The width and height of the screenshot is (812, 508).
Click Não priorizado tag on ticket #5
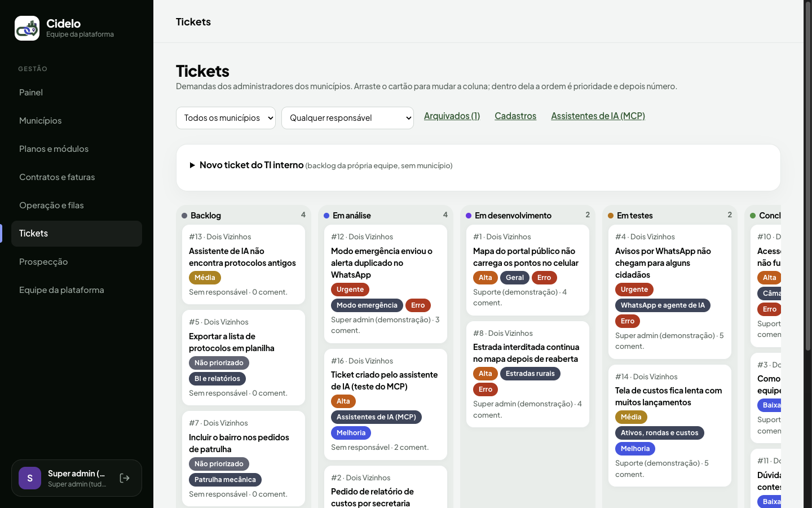click(x=219, y=363)
